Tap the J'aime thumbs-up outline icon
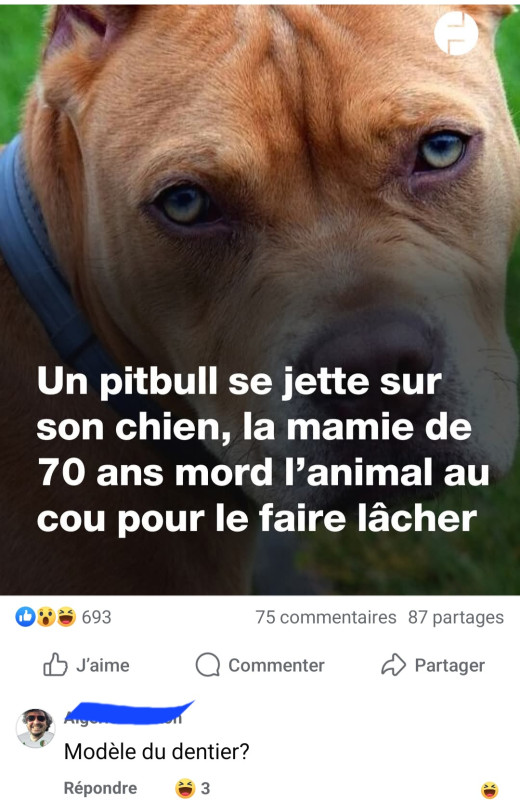Screen dimensions: 520x800 click(x=55, y=665)
